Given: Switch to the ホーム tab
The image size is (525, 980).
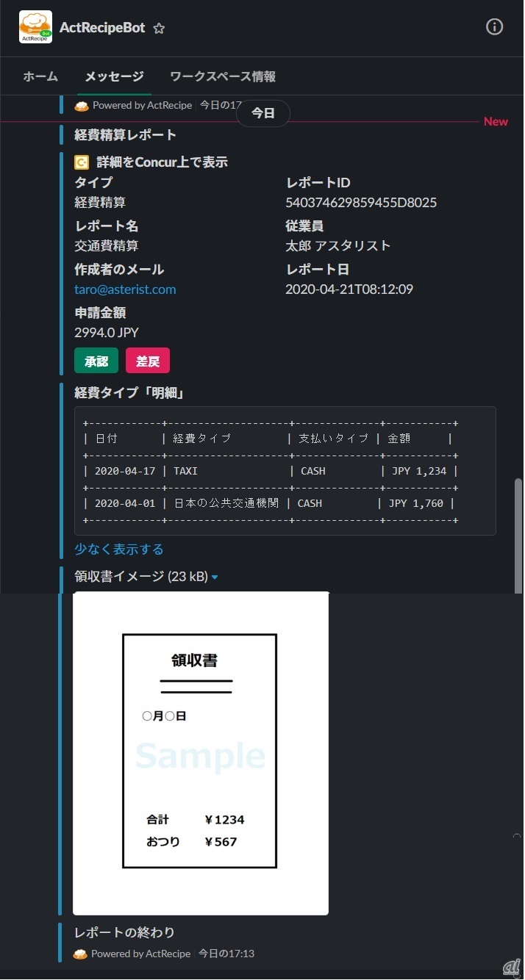Looking at the screenshot, I should [x=40, y=76].
